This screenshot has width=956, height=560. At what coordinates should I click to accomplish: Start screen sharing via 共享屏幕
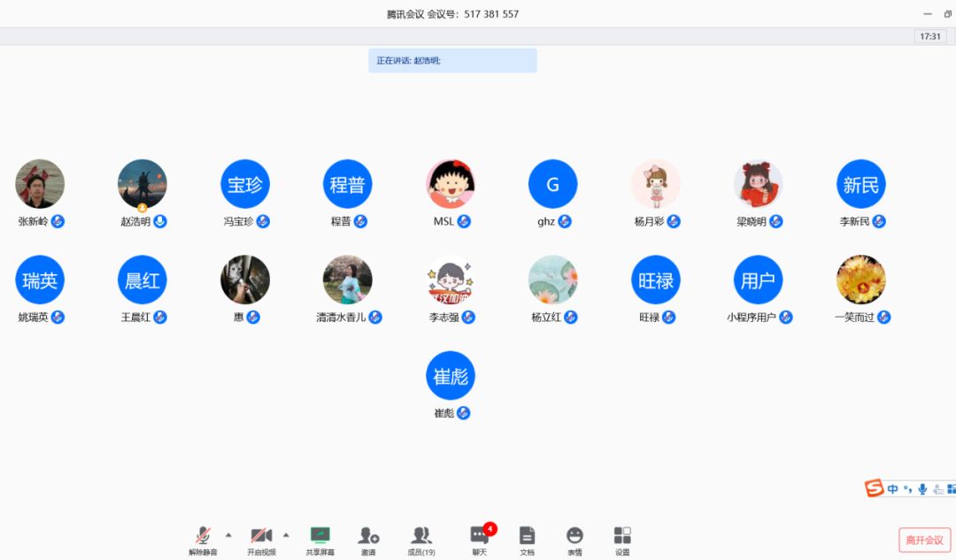pos(320,539)
